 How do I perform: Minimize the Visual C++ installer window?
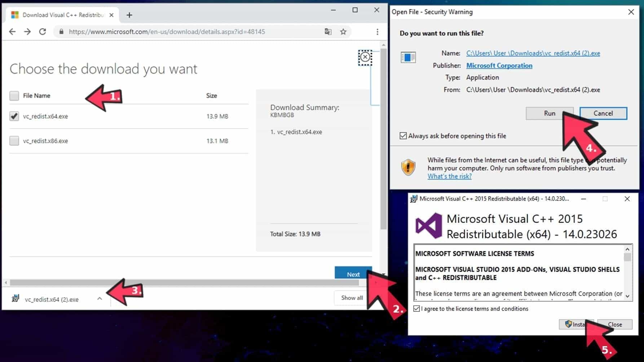pos(583,199)
